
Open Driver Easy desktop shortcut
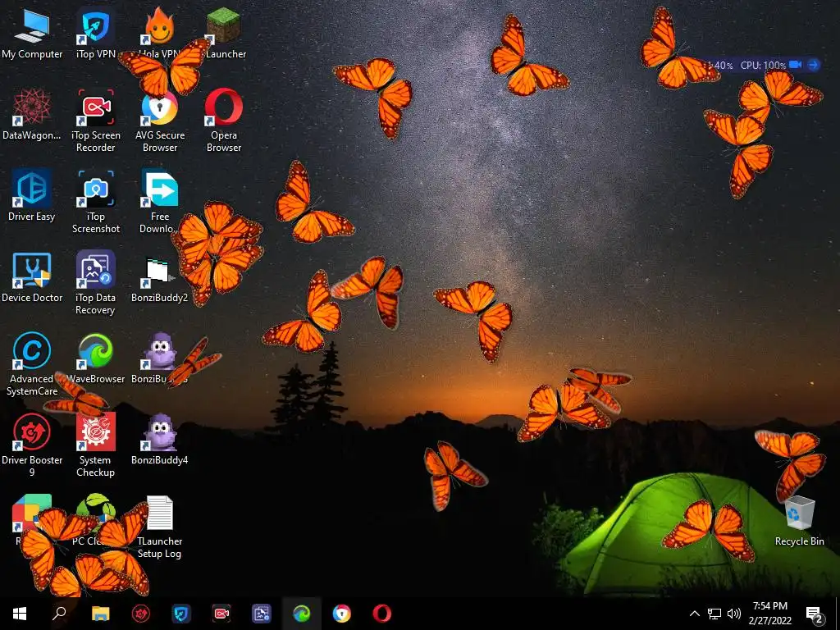pyautogui.click(x=32, y=195)
